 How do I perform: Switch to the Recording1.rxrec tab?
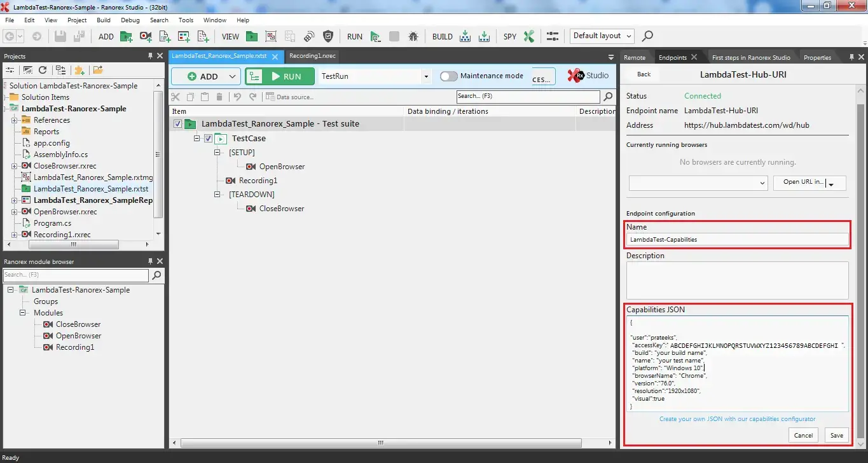point(312,56)
